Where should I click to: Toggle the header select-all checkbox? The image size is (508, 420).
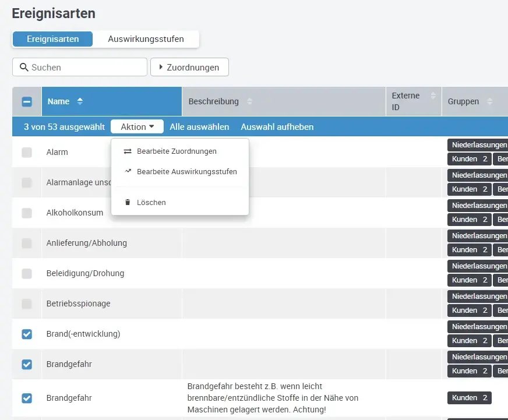pyautogui.click(x=27, y=101)
